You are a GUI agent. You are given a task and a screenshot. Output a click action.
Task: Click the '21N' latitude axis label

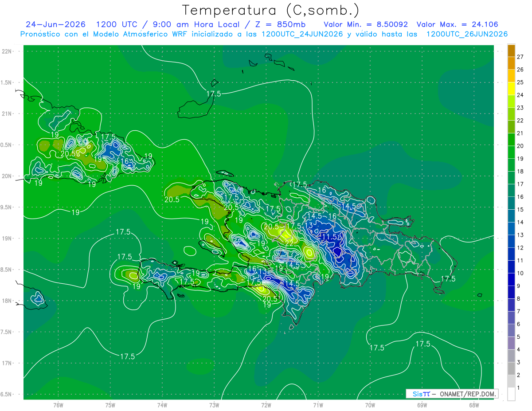tap(7, 114)
